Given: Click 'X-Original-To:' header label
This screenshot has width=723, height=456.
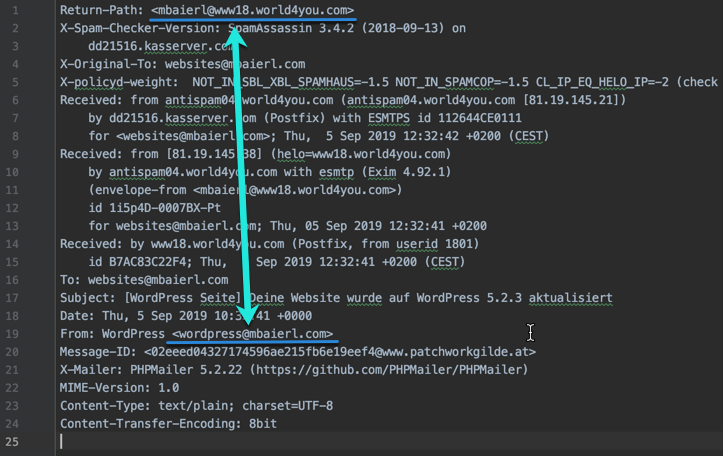Looking at the screenshot, I should [109, 64].
